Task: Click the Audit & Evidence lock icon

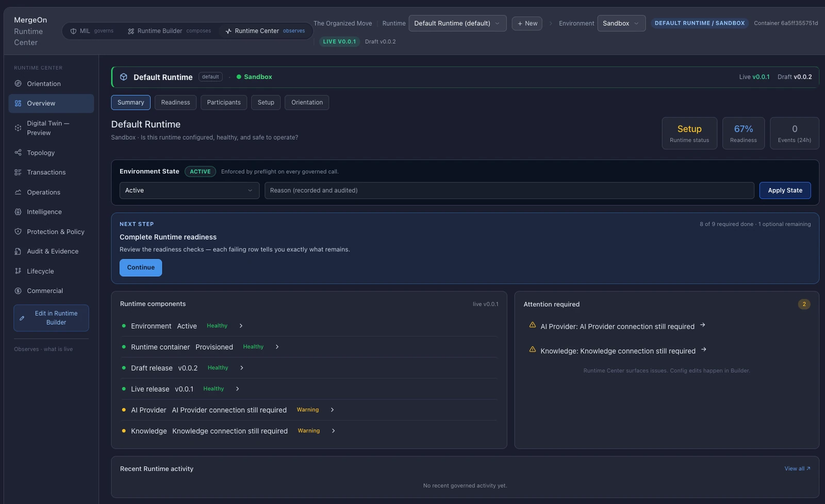Action: pyautogui.click(x=18, y=251)
